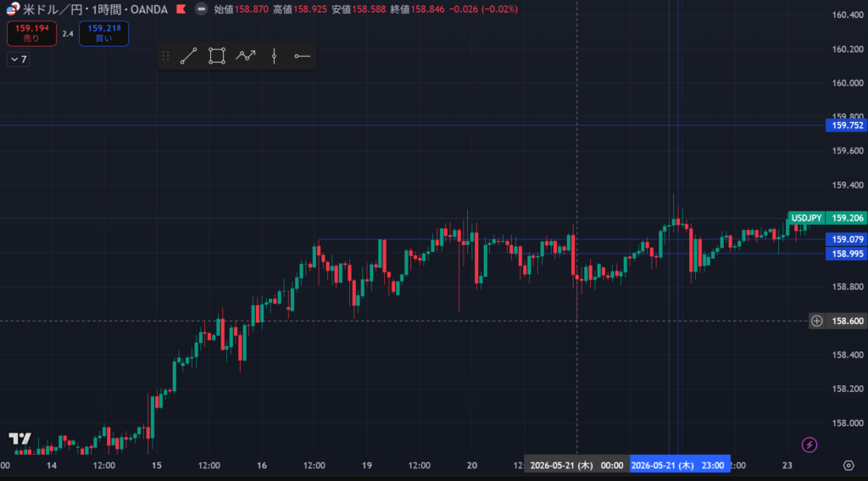Click the 2026-05-21 23:00 time marker

coord(680,465)
